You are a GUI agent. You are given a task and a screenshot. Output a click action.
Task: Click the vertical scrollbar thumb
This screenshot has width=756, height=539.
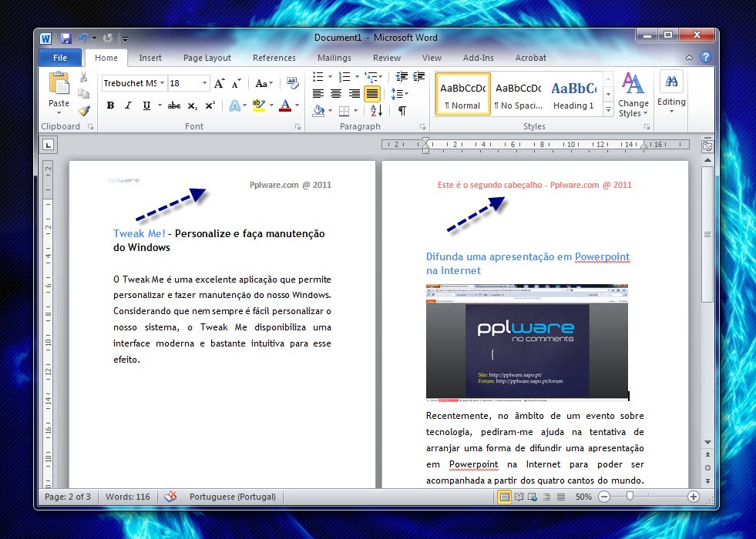[x=707, y=235]
